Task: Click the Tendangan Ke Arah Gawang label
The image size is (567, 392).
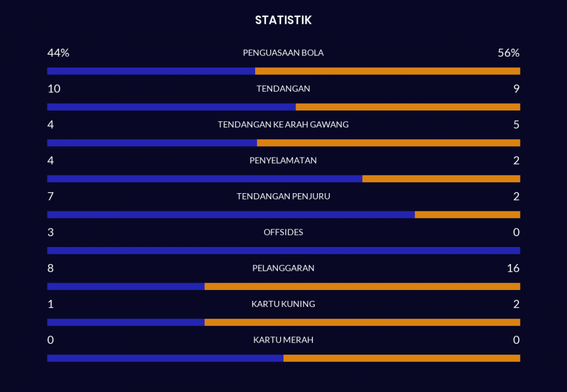Action: pos(283,125)
